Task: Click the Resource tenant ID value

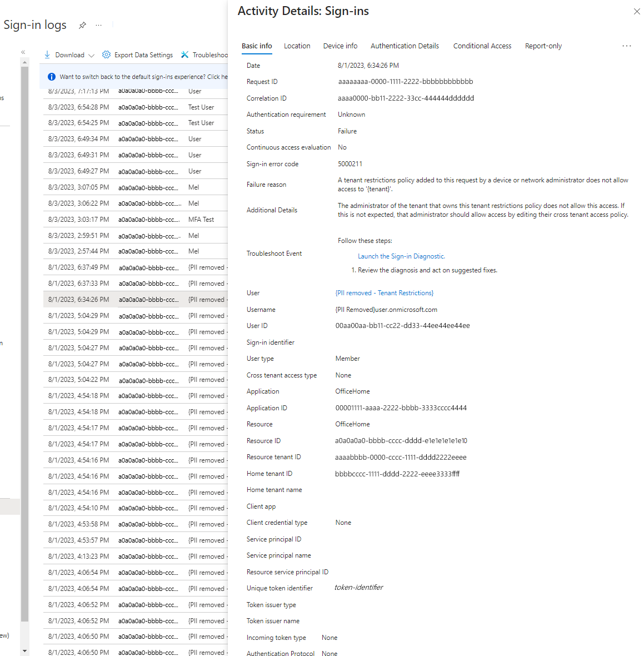Action: click(x=401, y=458)
